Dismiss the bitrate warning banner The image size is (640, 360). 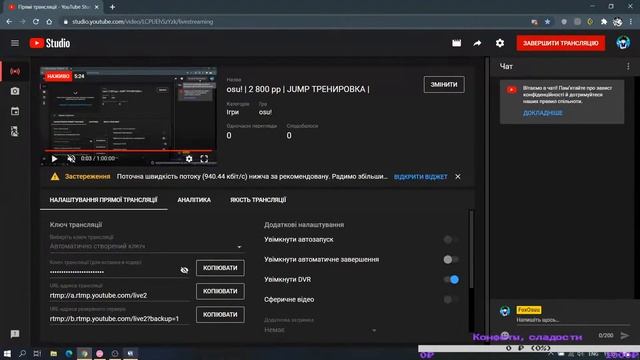point(458,177)
